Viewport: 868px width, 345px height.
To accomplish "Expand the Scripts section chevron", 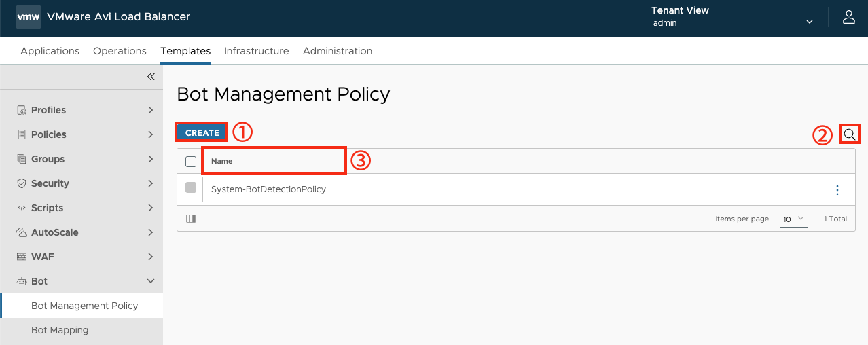I will pos(151,208).
